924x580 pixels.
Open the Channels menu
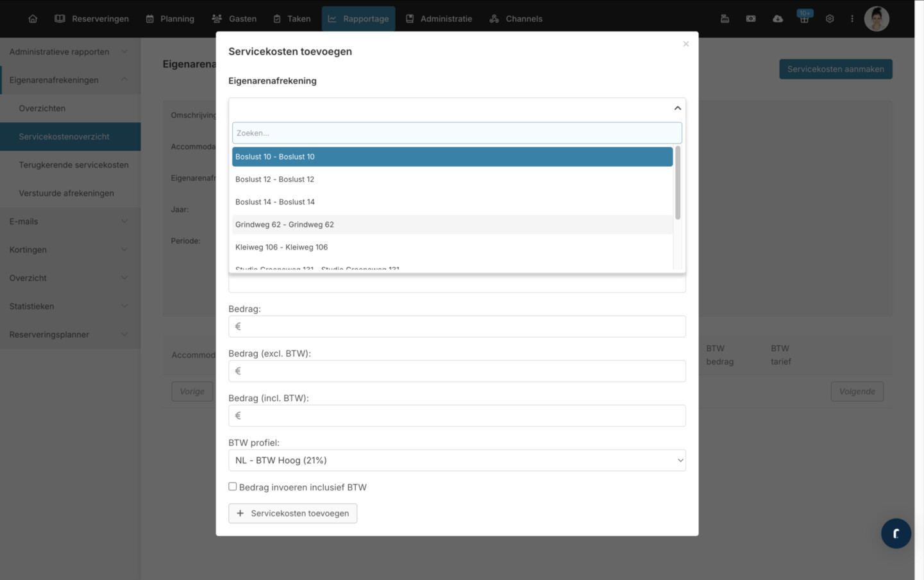[x=516, y=19]
